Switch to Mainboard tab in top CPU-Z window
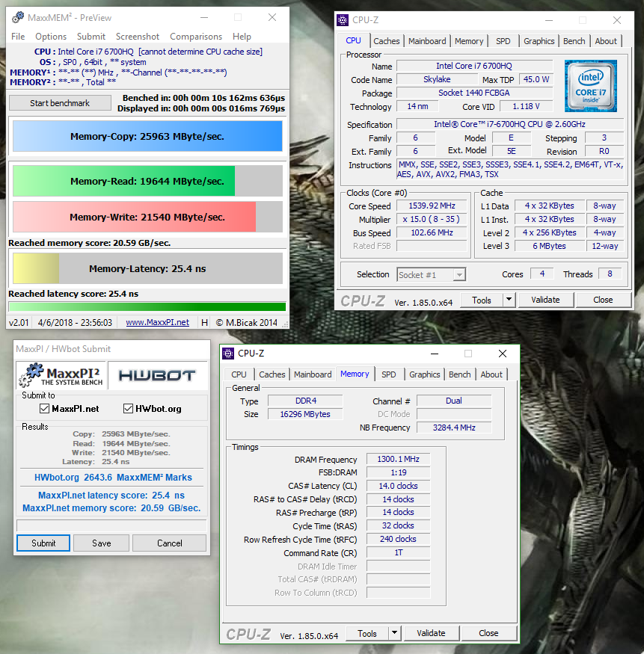This screenshot has width=644, height=654. pyautogui.click(x=427, y=41)
